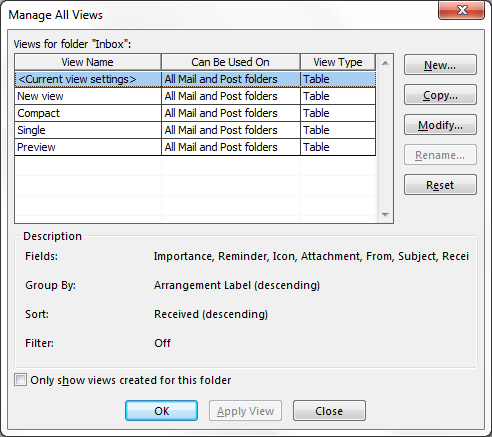The image size is (492, 437).
Task: Click the views list scroll down arrow
Action: [385, 215]
